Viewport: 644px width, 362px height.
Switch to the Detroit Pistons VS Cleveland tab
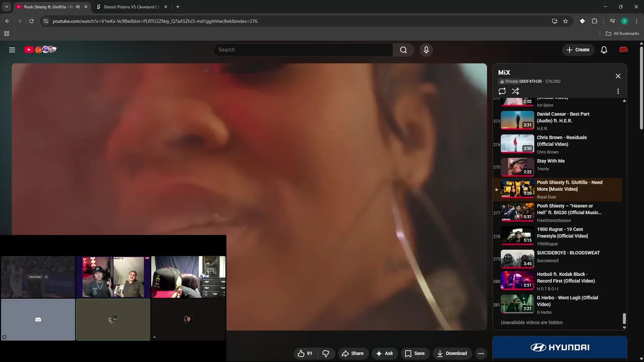coord(131,7)
